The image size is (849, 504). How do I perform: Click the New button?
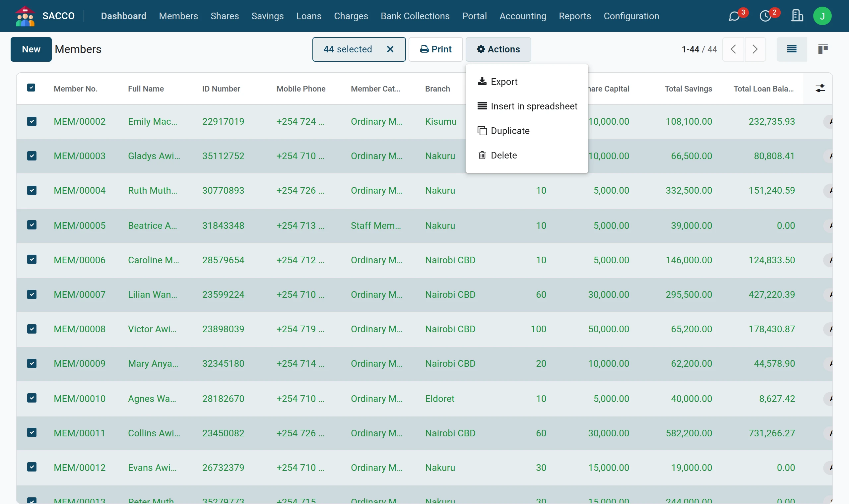click(31, 49)
